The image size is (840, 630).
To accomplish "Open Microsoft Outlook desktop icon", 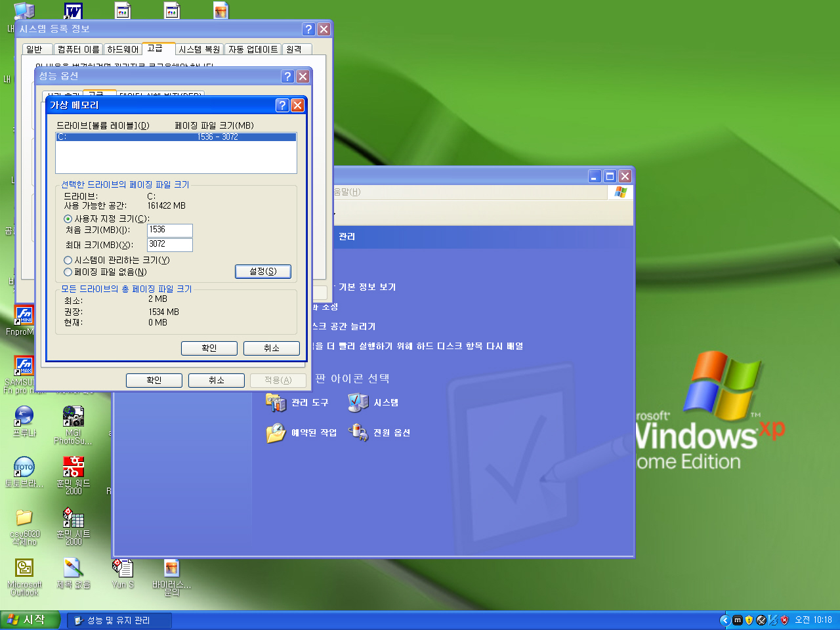I will click(24, 568).
